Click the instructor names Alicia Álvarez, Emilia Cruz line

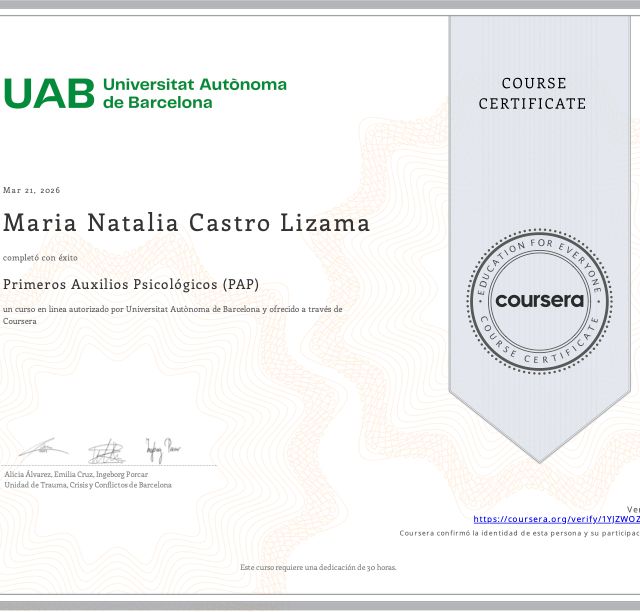(x=76, y=474)
